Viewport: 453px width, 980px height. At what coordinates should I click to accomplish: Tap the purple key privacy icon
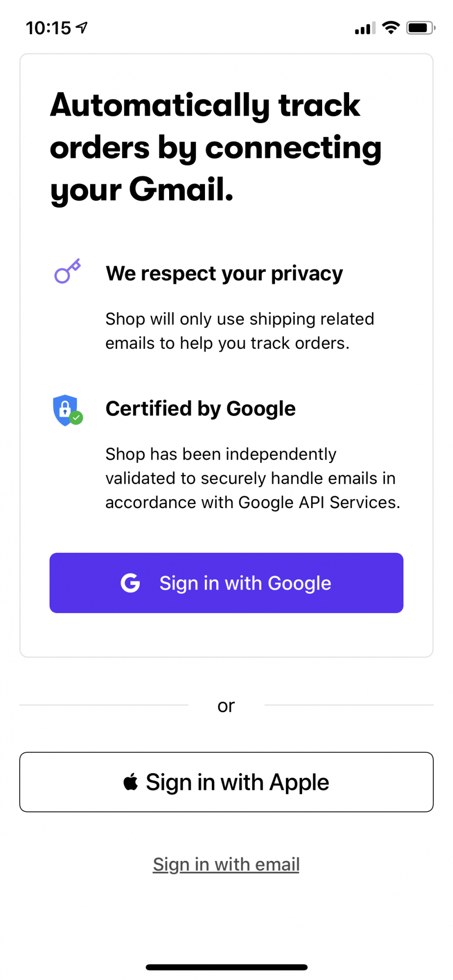pyautogui.click(x=67, y=271)
